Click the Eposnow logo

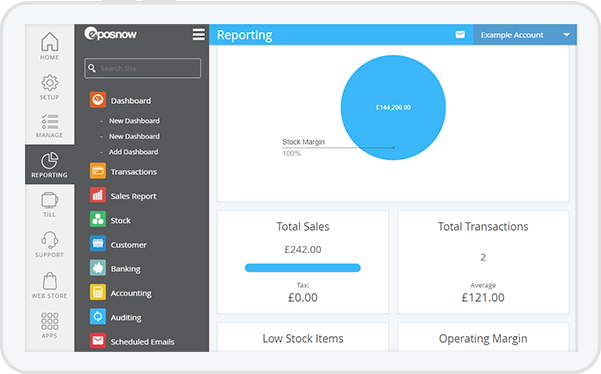[110, 34]
